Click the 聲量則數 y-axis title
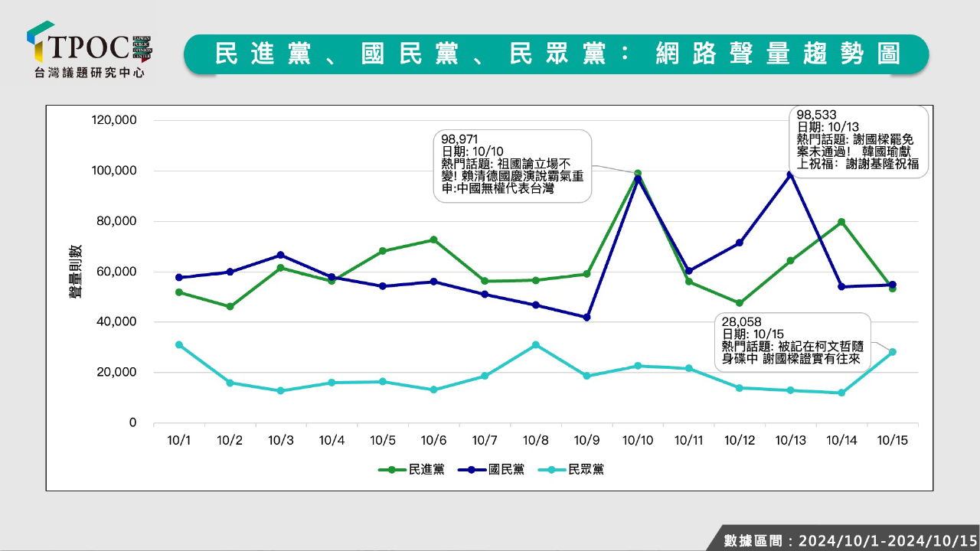Image resolution: width=980 pixels, height=551 pixels. pyautogui.click(x=77, y=272)
